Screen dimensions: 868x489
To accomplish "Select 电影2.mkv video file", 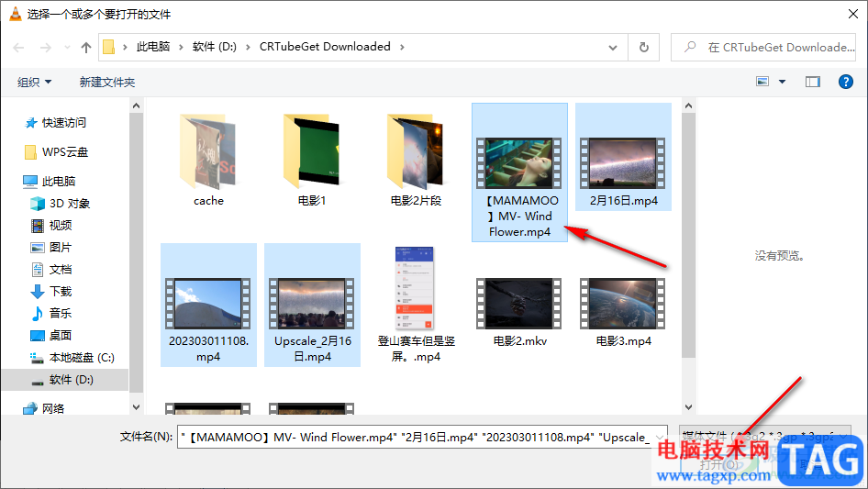I will coord(519,313).
